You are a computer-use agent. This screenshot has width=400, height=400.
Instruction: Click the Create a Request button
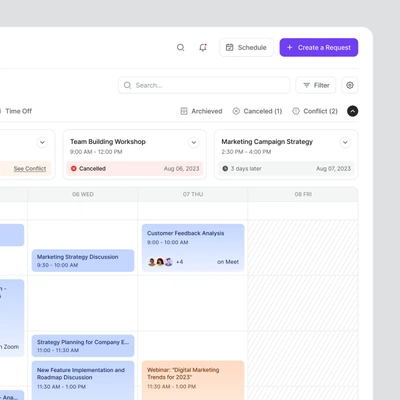[319, 47]
